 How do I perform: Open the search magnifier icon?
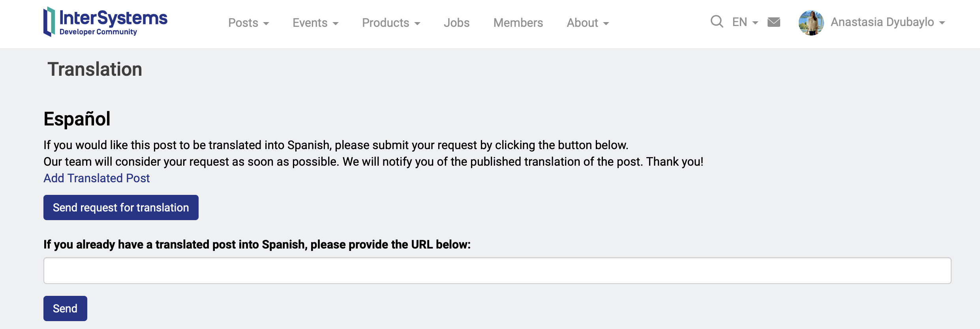pos(717,22)
